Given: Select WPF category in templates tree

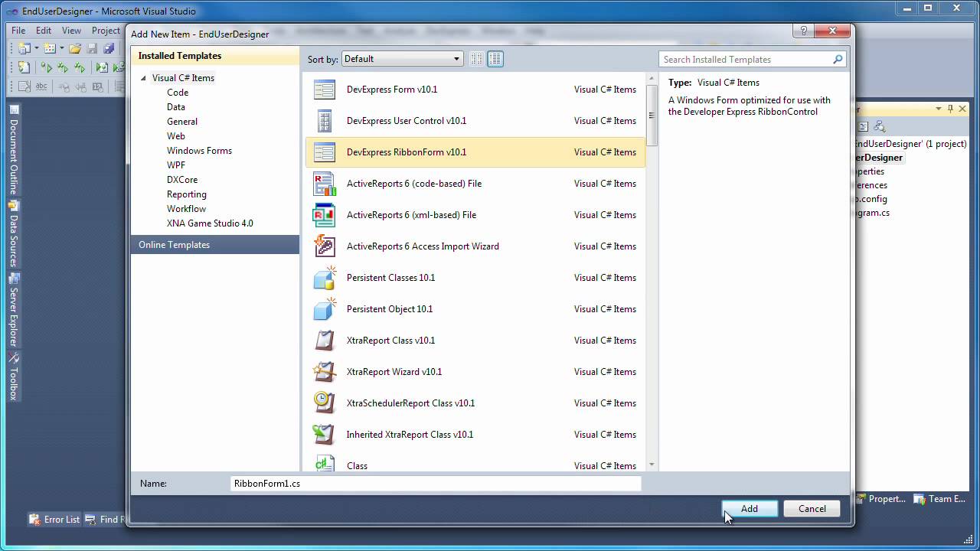Looking at the screenshot, I should [176, 165].
